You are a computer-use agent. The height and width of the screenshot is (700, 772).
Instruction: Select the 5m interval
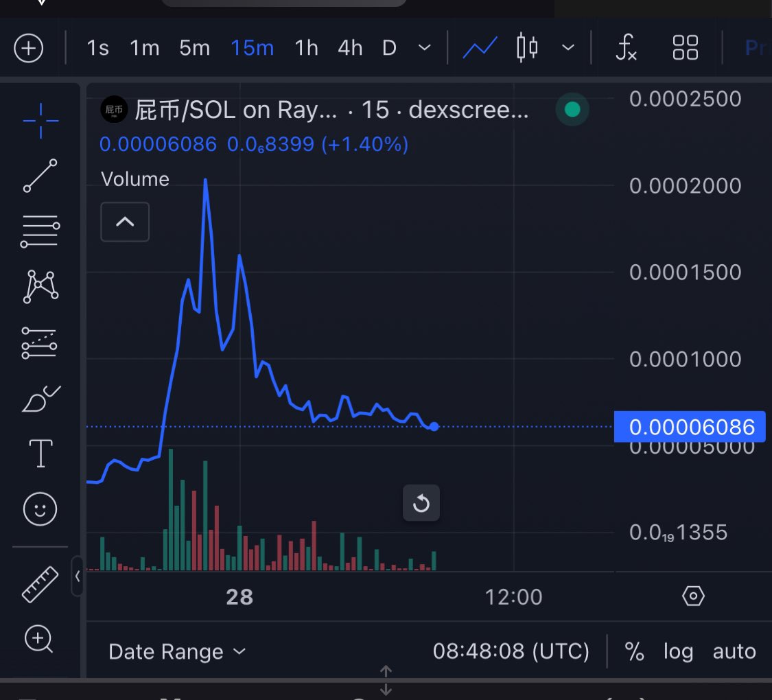[194, 47]
